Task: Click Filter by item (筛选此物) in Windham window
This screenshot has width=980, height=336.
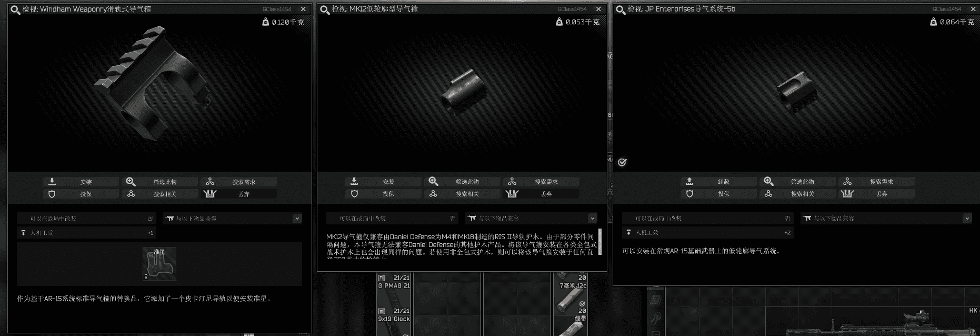Action: pyautogui.click(x=159, y=182)
